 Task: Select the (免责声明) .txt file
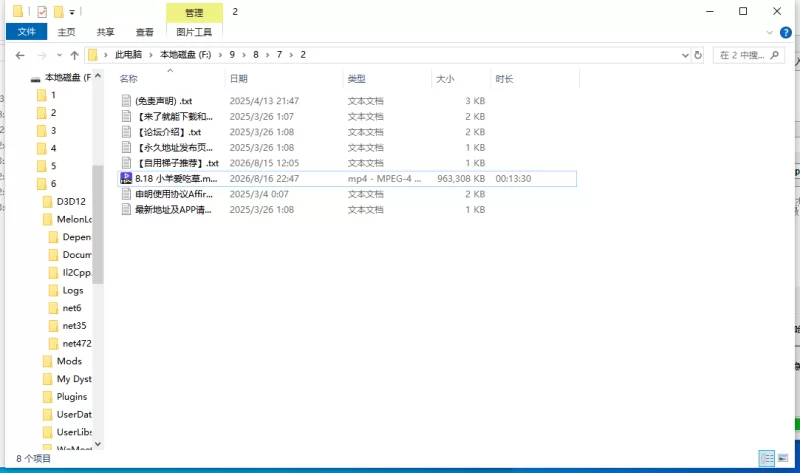tap(163, 101)
